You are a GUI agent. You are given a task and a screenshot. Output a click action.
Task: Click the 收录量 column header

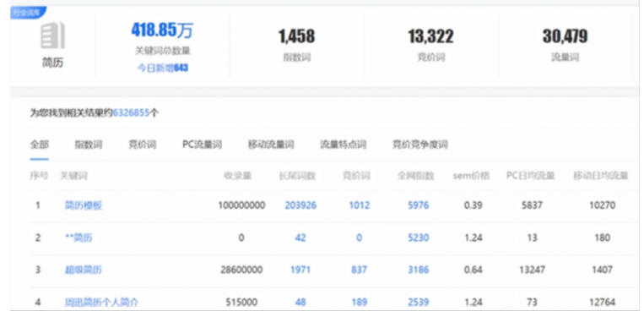click(x=238, y=176)
